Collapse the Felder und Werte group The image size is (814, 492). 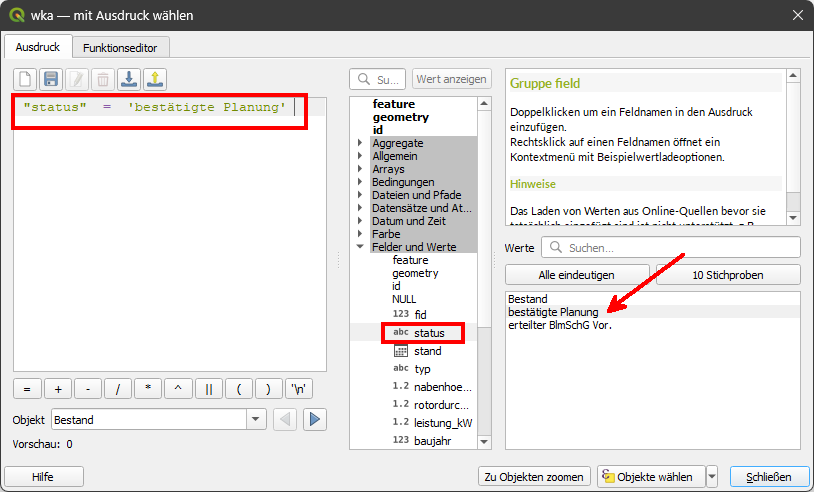point(360,247)
